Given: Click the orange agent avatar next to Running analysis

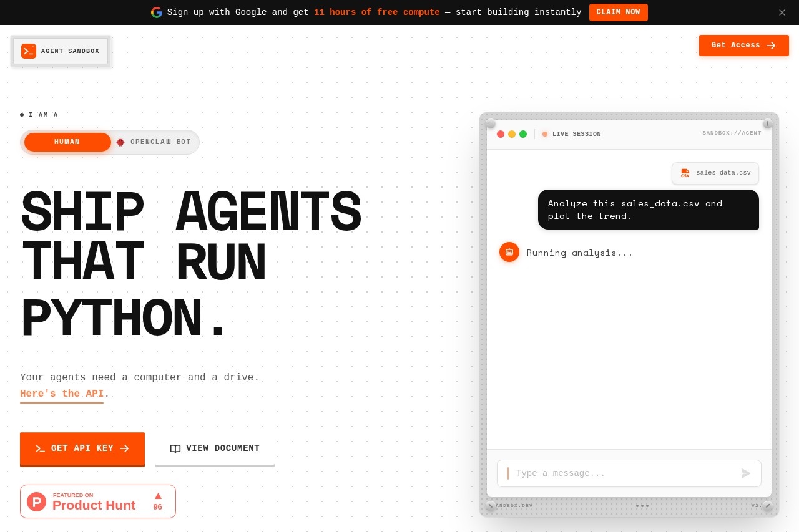Looking at the screenshot, I should (509, 252).
